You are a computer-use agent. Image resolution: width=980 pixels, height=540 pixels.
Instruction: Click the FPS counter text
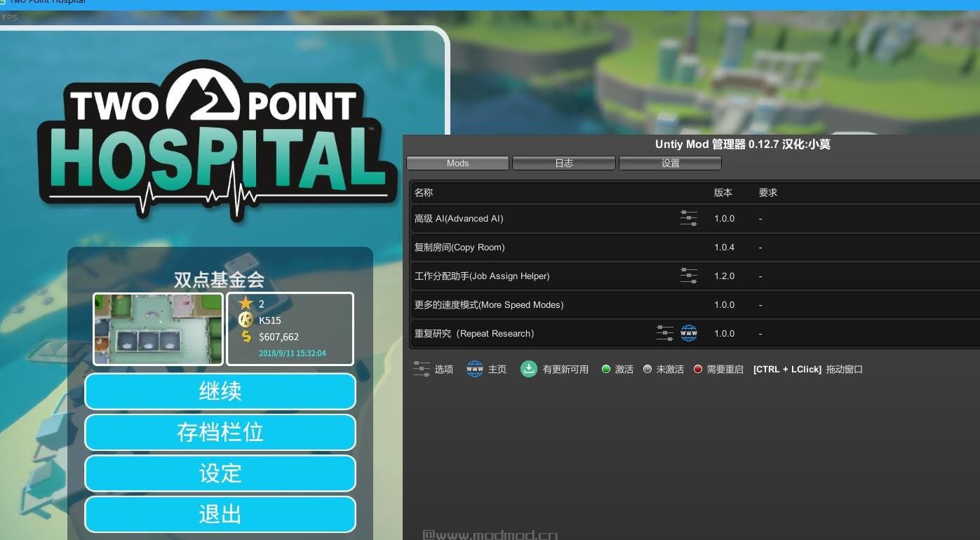[10, 18]
